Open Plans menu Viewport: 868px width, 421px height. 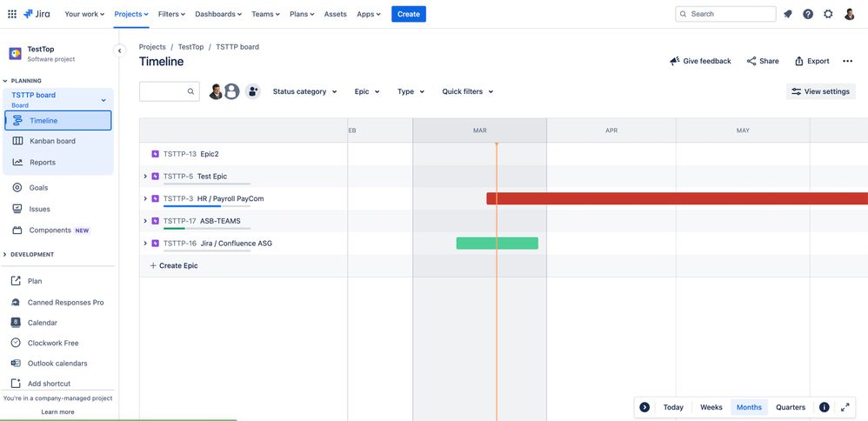[x=302, y=14]
